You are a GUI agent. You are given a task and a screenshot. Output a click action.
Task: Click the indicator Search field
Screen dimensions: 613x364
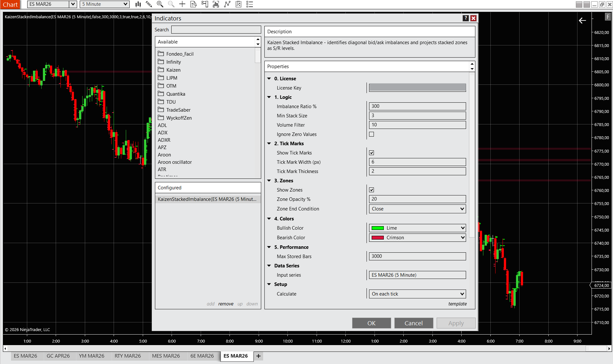(216, 30)
